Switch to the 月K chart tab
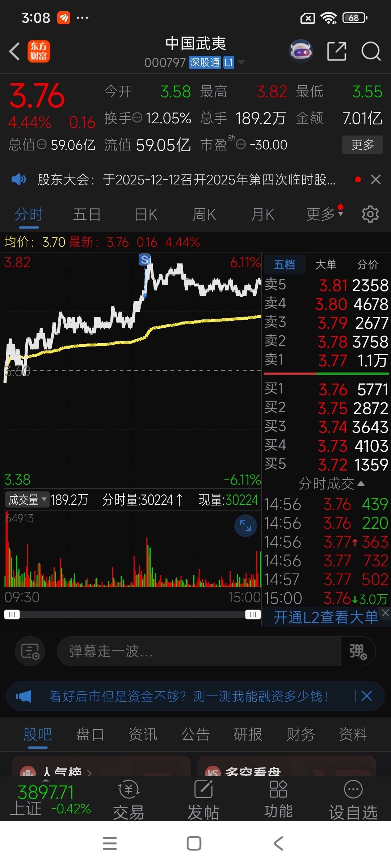Image resolution: width=391 pixels, height=868 pixels. [x=263, y=214]
